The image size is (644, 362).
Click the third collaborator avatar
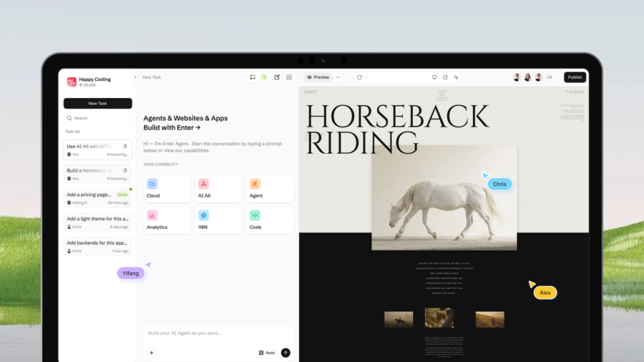click(x=538, y=77)
